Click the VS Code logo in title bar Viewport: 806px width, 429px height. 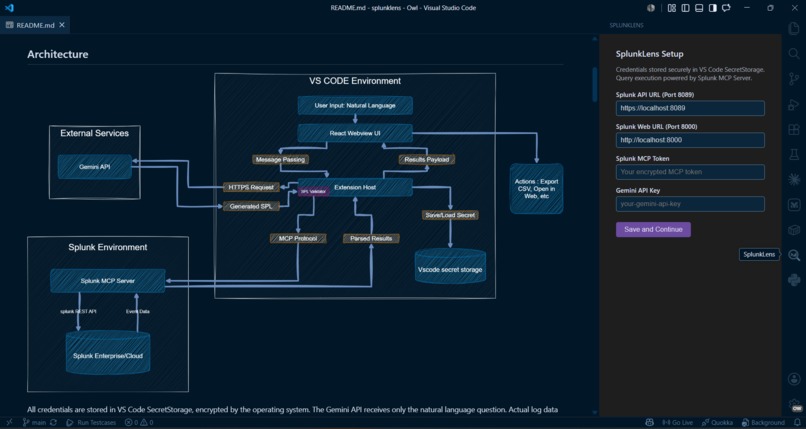click(9, 8)
